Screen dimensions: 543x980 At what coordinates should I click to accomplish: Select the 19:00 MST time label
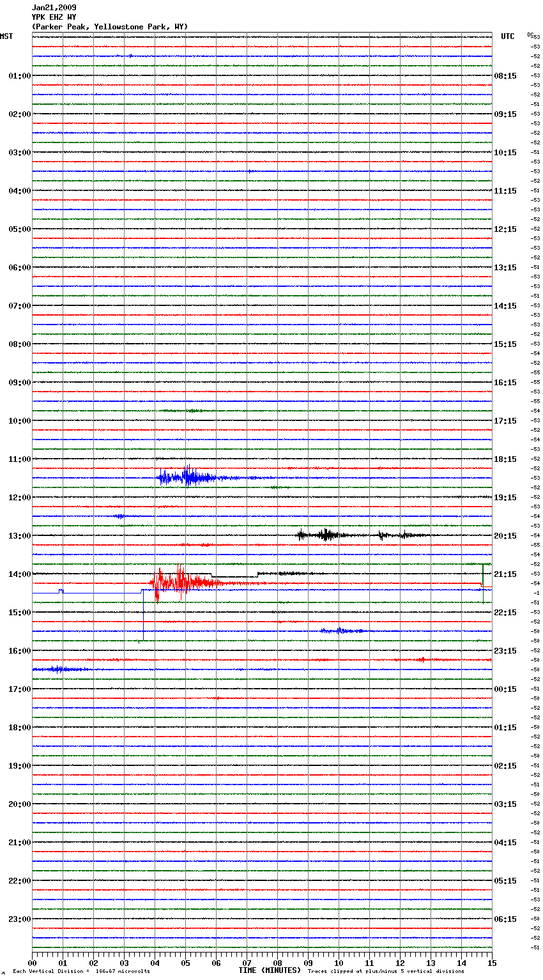coord(20,766)
